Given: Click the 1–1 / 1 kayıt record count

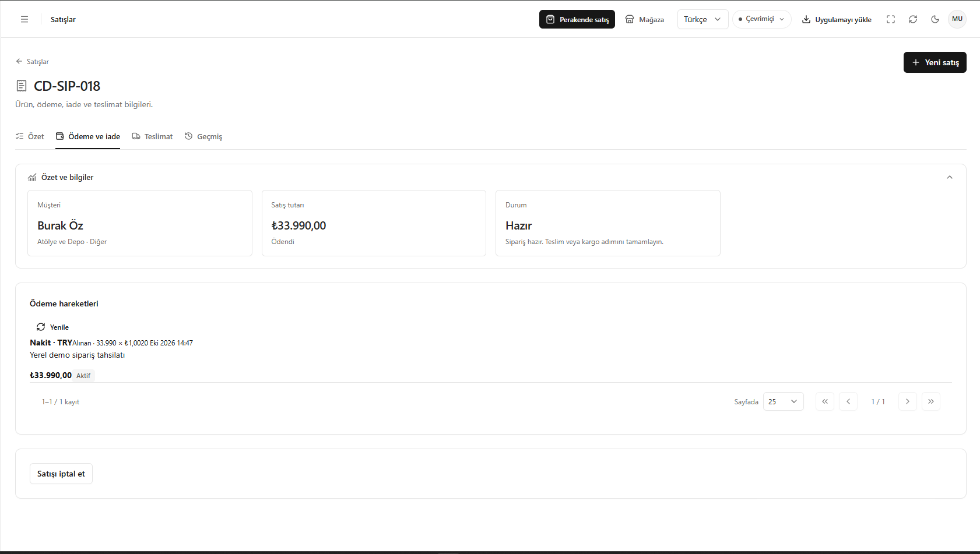Looking at the screenshot, I should [60, 402].
